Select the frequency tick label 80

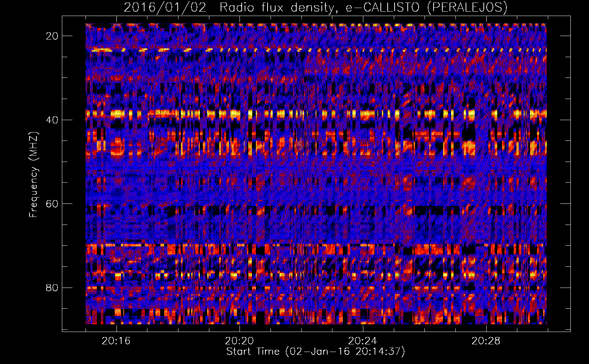52,288
